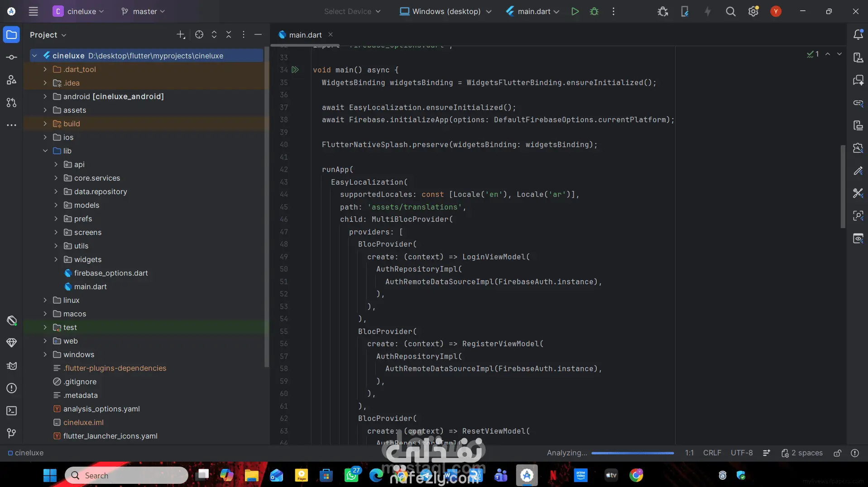The width and height of the screenshot is (868, 487).
Task: Click the CRLF line separator setting
Action: point(712,453)
